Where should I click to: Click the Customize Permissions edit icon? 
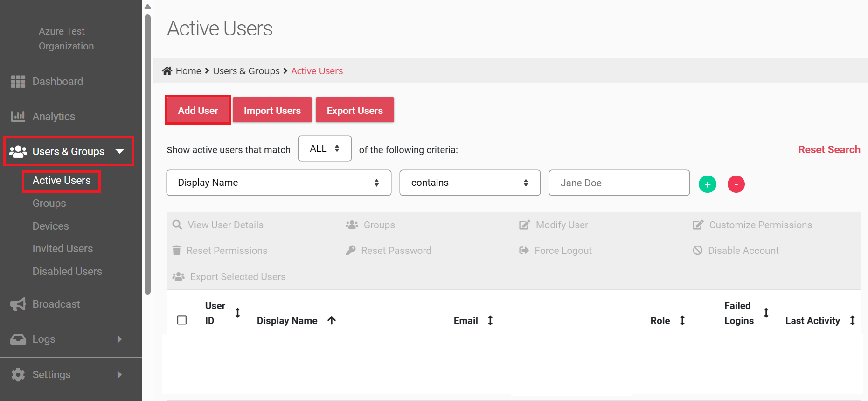(x=698, y=225)
